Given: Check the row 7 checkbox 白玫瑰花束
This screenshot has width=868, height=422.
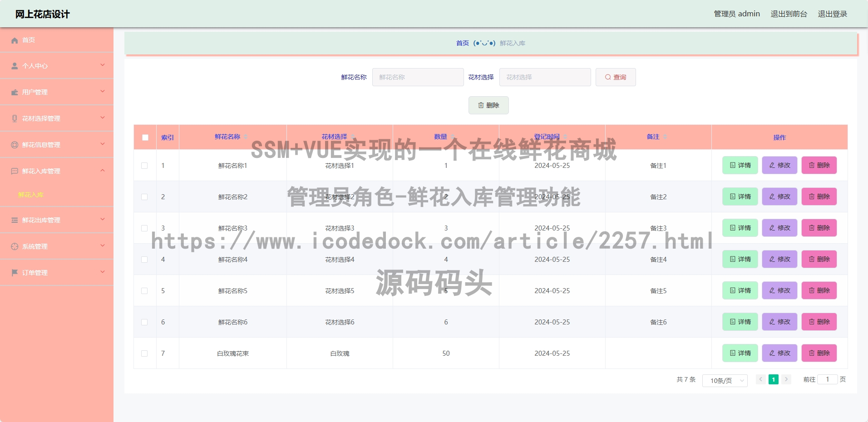Looking at the screenshot, I should click(x=144, y=353).
